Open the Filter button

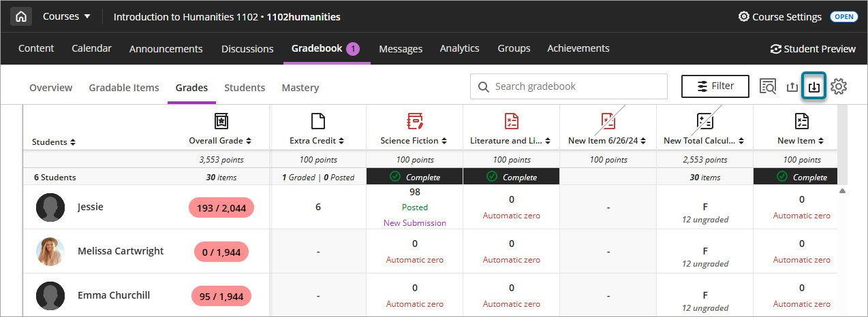tap(715, 86)
